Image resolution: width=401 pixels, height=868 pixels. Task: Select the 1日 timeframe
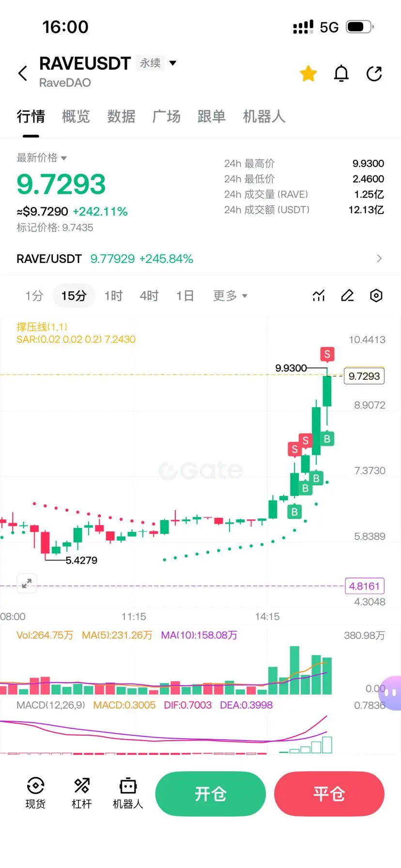pyautogui.click(x=185, y=295)
